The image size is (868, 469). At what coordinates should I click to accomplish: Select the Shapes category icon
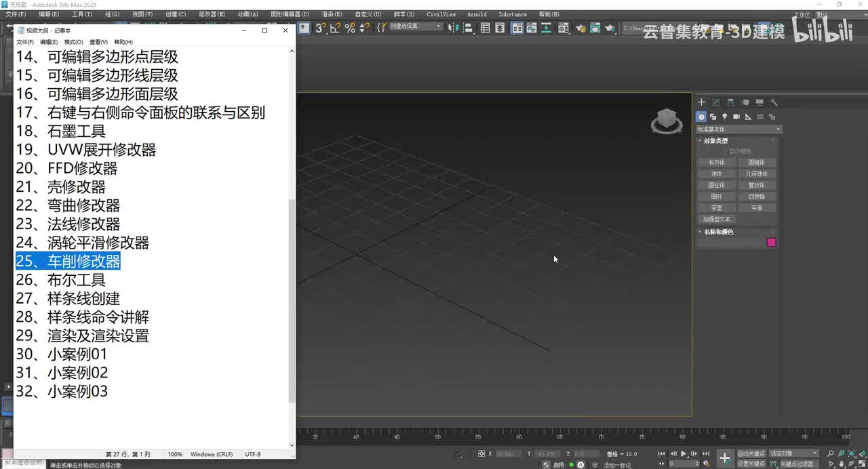[713, 117]
